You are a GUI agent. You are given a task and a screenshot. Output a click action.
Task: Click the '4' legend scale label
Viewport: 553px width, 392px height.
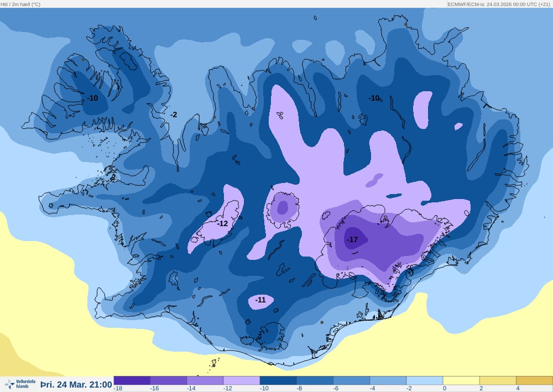(518, 389)
